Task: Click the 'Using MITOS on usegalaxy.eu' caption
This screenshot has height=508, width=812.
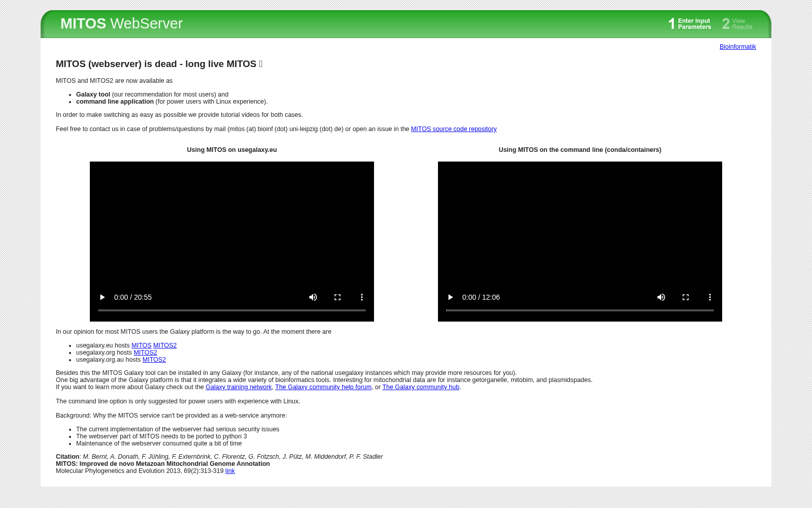Action: pos(232,150)
